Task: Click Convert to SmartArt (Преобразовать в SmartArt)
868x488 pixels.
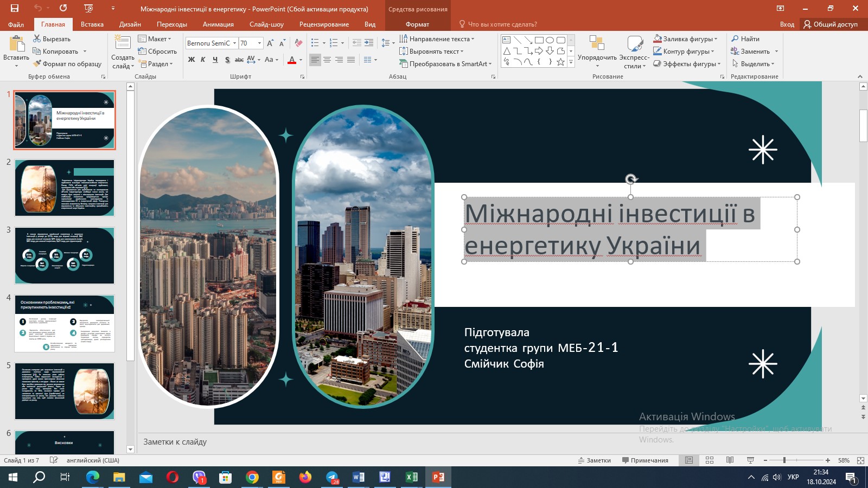Action: 445,64
